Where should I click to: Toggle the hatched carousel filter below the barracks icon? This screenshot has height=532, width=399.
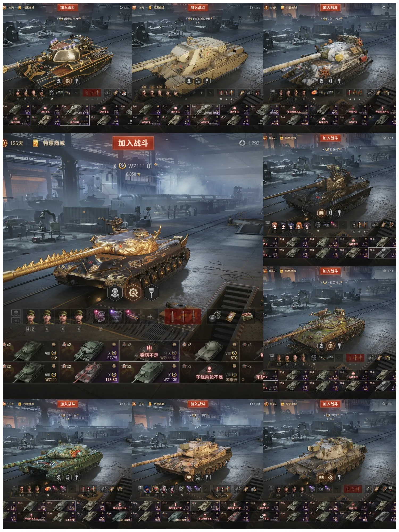(x=16, y=320)
